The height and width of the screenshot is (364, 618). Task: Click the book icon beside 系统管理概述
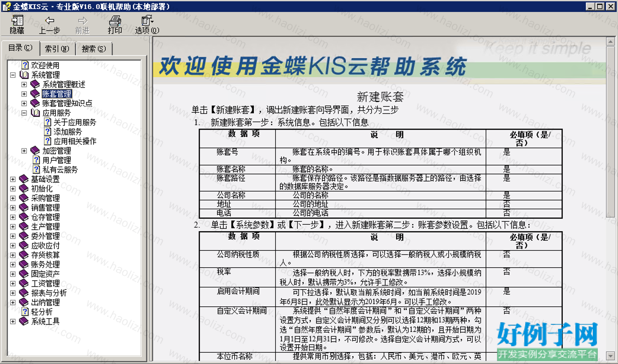(x=35, y=84)
